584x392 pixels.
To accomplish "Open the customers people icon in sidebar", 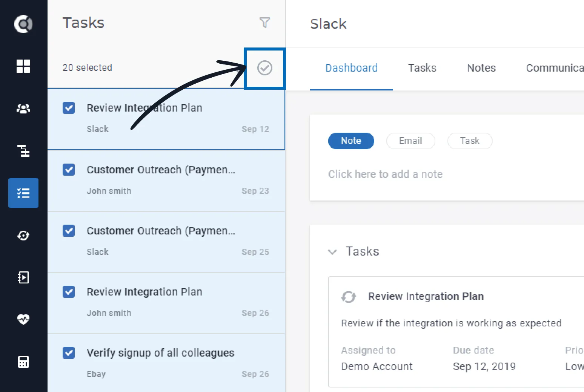I will [23, 109].
